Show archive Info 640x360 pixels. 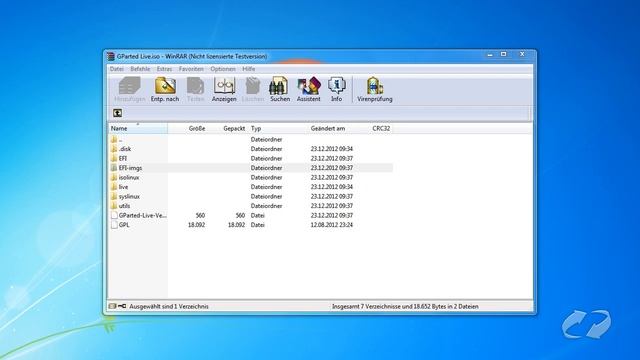click(337, 89)
